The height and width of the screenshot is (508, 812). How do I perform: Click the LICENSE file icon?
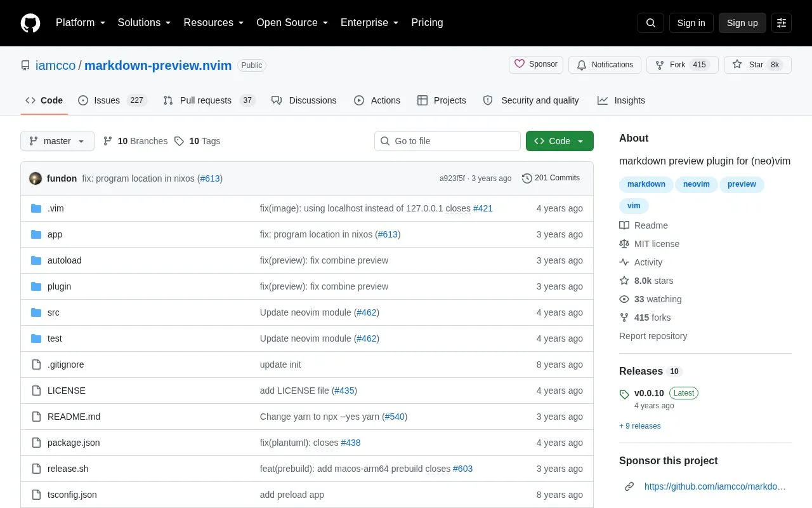click(36, 391)
